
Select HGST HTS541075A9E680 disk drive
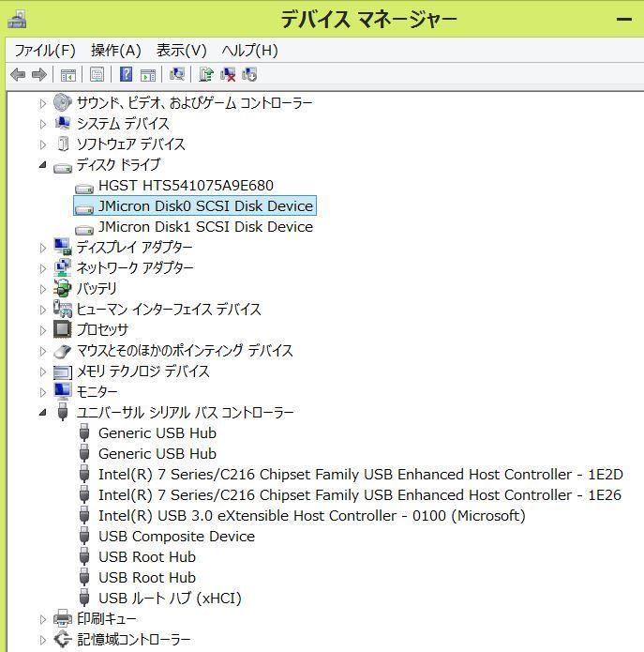pos(186,186)
